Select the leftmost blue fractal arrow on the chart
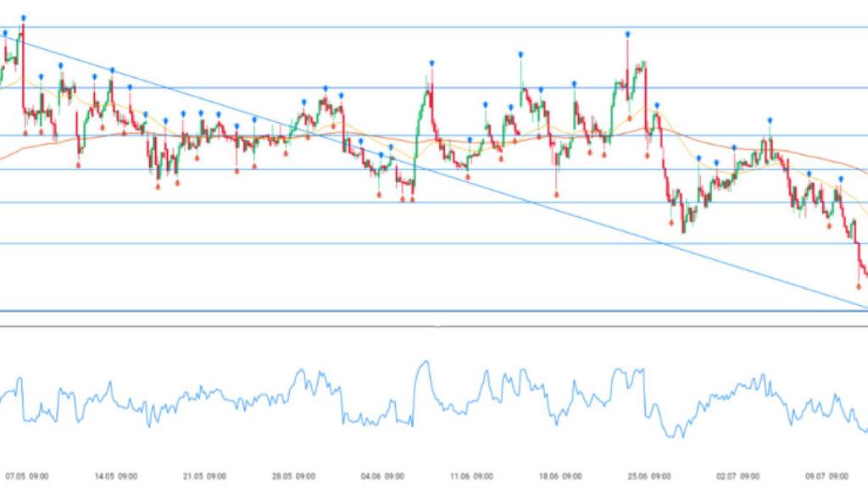This screenshot has width=868, height=488. tap(5, 33)
